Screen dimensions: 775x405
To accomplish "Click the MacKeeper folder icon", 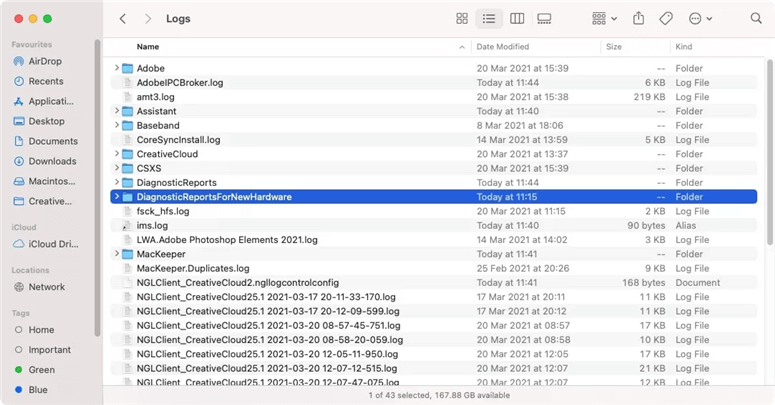I will pyautogui.click(x=128, y=254).
